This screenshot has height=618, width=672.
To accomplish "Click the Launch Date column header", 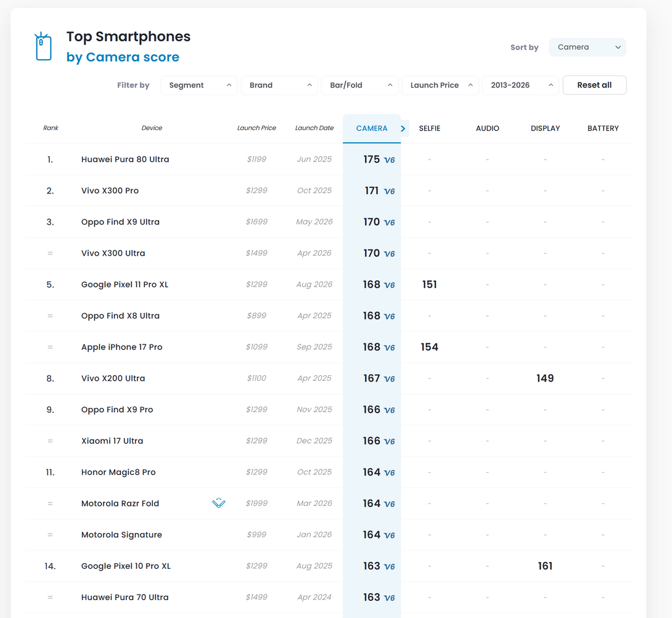I will click(314, 128).
